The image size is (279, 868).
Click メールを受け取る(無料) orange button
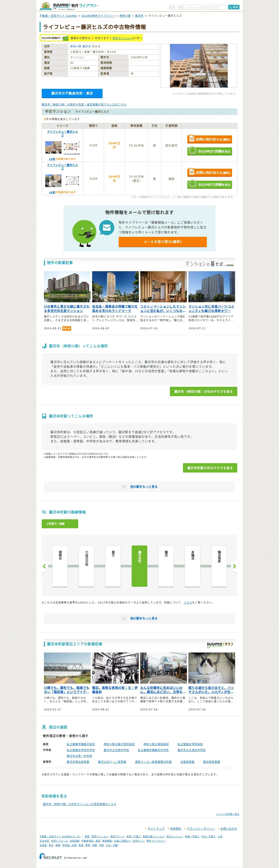163,242
